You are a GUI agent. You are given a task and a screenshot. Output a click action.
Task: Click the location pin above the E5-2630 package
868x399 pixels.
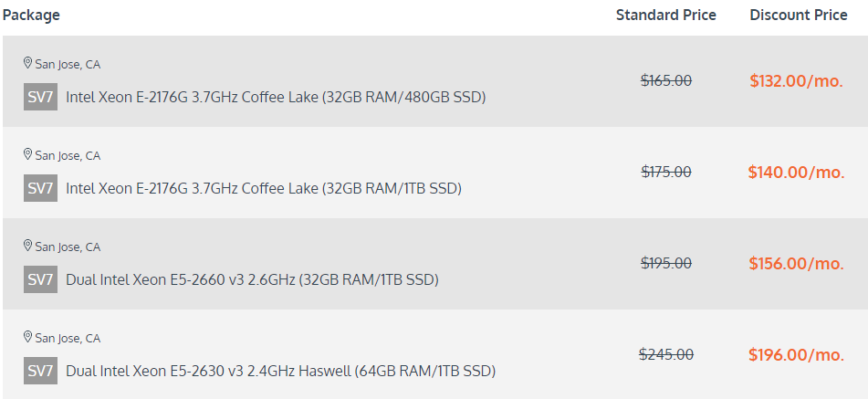[28, 337]
